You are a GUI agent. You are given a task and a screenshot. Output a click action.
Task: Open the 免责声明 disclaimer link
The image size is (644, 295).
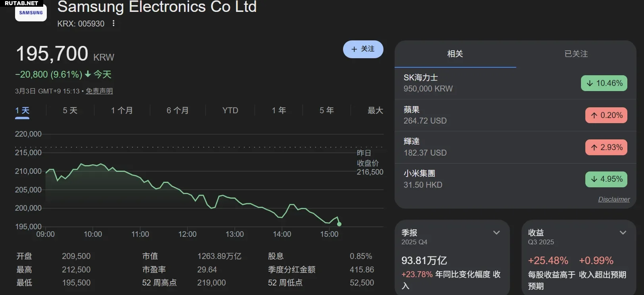tap(99, 91)
